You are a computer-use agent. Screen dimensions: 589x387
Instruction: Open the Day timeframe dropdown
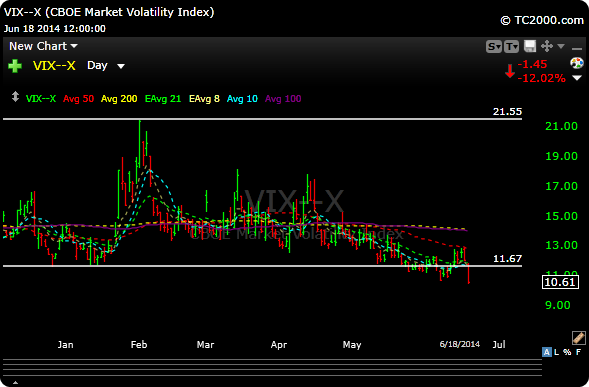coord(106,65)
